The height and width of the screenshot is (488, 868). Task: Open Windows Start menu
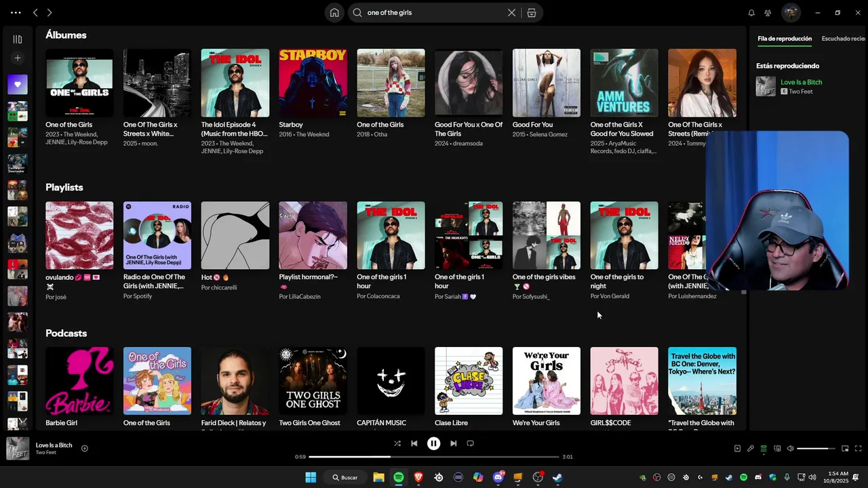[x=311, y=477]
